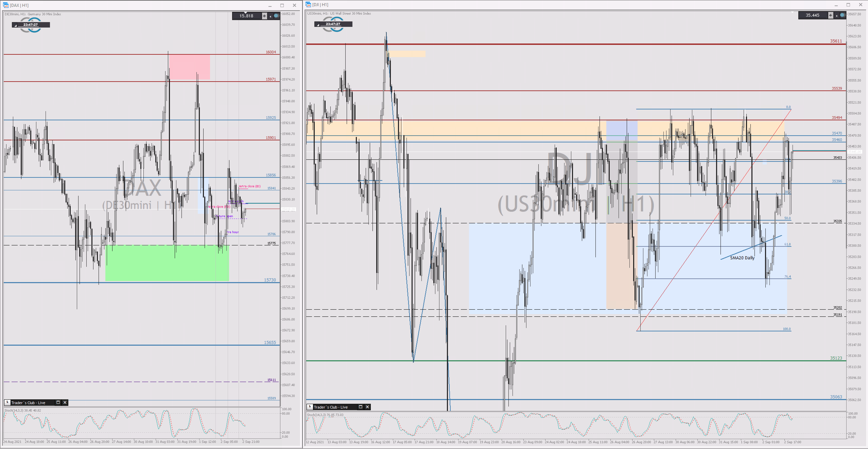Click the 'SMA20 Daily' annotation in DJI chart
Screen dimensions: 868x449
click(742, 258)
